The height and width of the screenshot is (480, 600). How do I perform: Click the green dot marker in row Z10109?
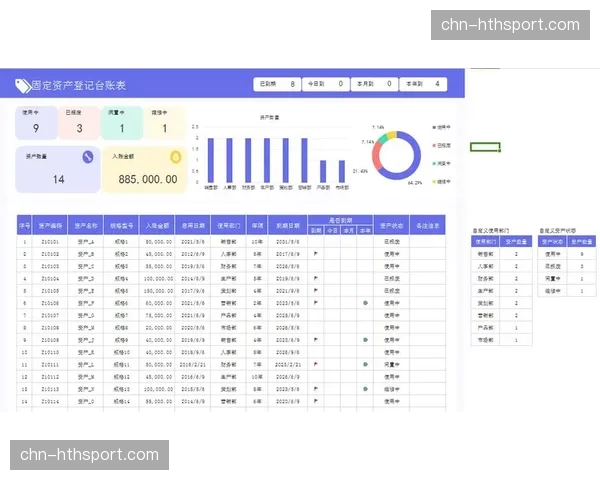pyautogui.click(x=365, y=340)
